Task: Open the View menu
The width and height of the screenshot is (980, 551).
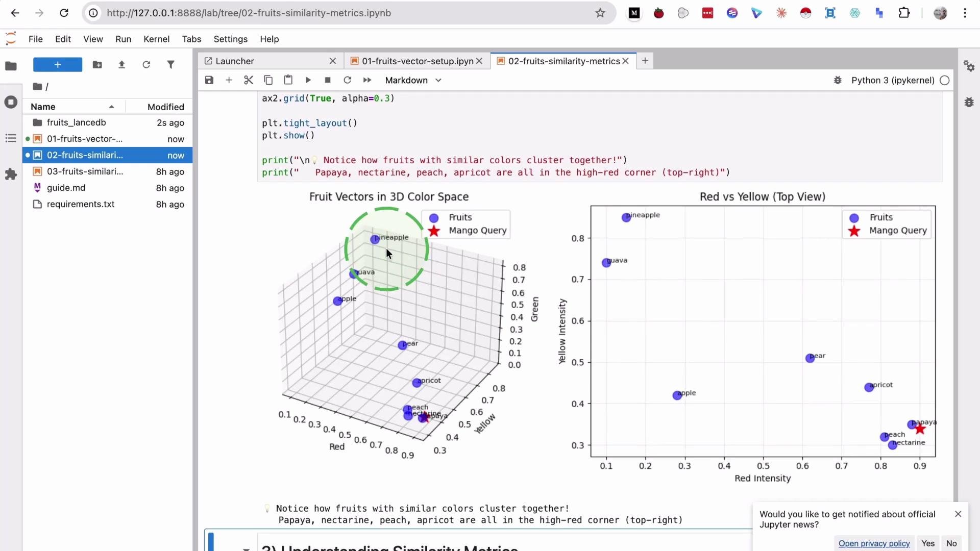Action: pyautogui.click(x=93, y=39)
